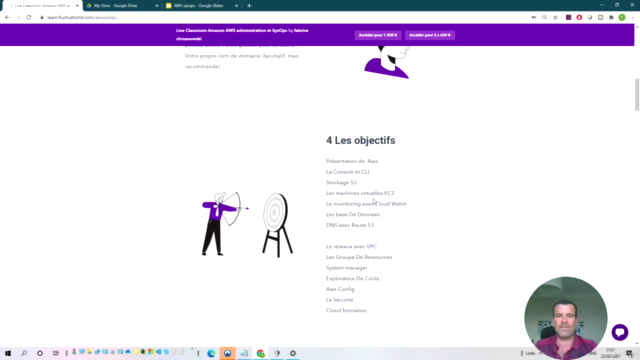Click "DNS avec Route 53" line
Image resolution: width=640 pixels, height=360 pixels.
point(350,225)
